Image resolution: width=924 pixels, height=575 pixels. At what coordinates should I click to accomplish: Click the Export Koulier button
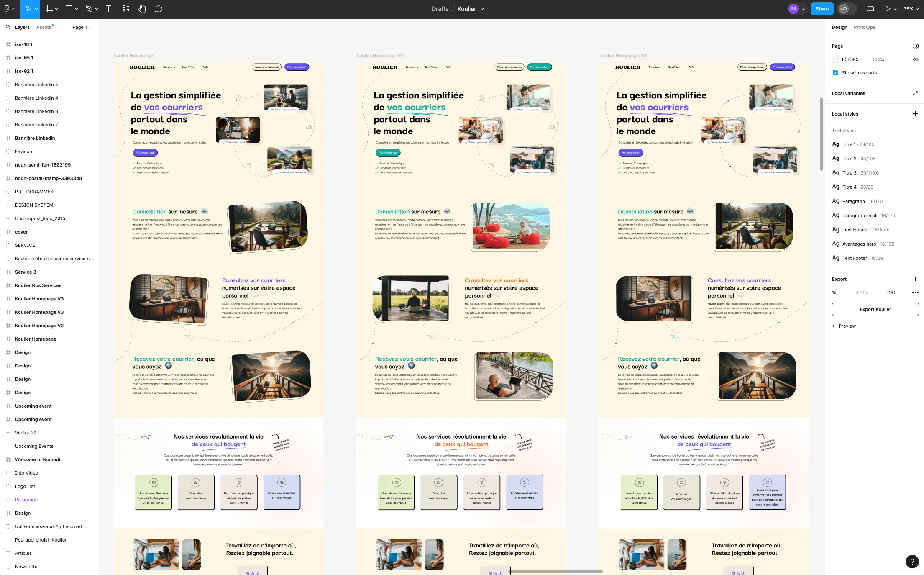[875, 309]
